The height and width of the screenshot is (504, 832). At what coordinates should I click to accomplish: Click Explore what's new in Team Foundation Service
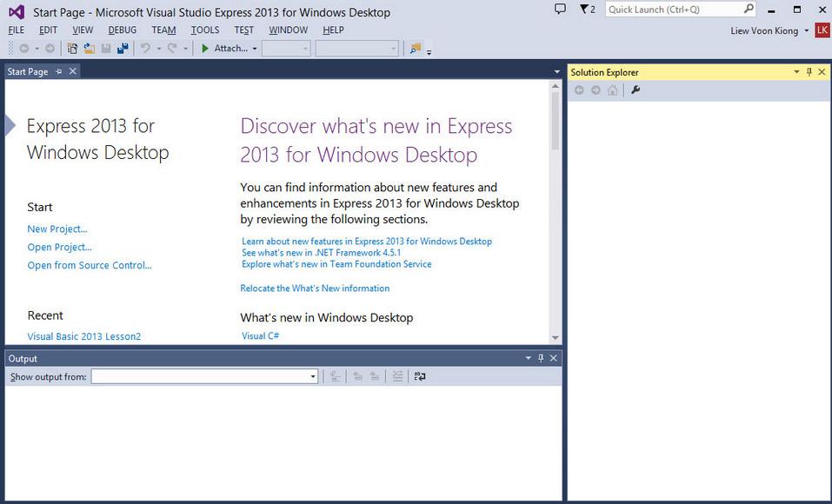pyautogui.click(x=336, y=264)
